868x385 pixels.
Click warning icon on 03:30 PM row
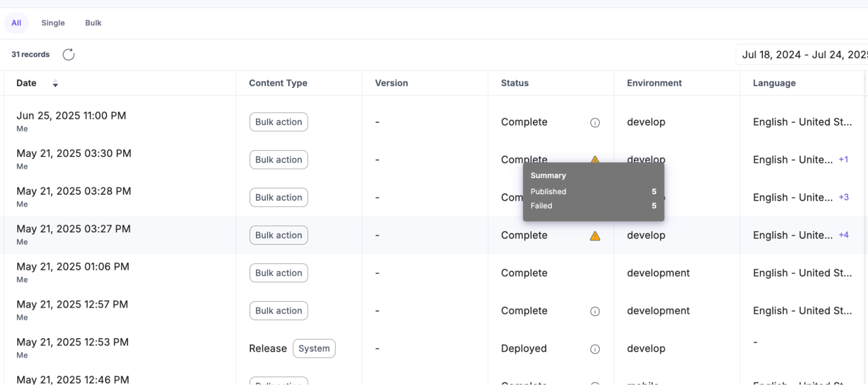pyautogui.click(x=595, y=159)
